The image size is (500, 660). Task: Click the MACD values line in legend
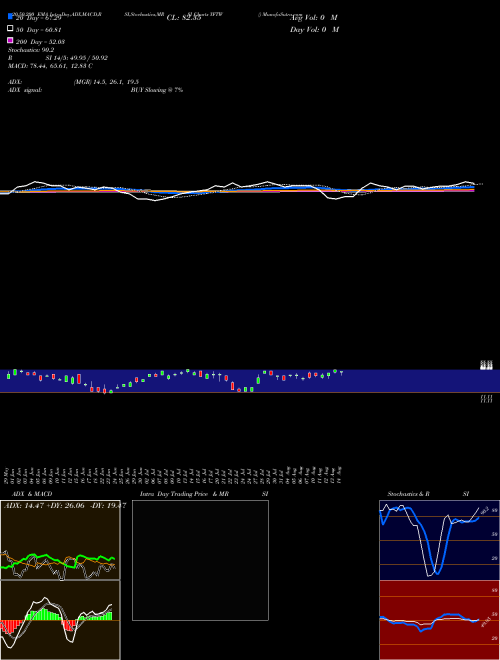click(51, 66)
